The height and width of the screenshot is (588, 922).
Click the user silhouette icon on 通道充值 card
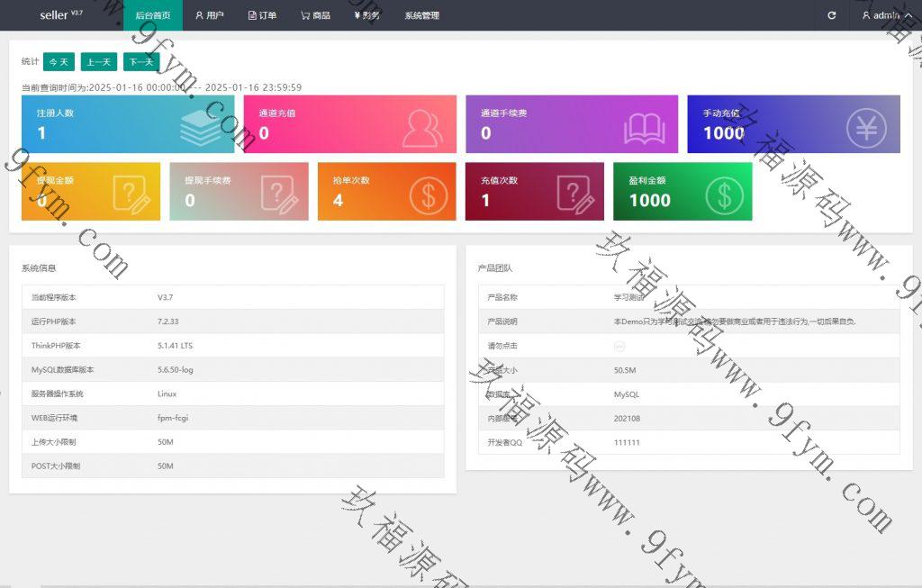(x=422, y=127)
